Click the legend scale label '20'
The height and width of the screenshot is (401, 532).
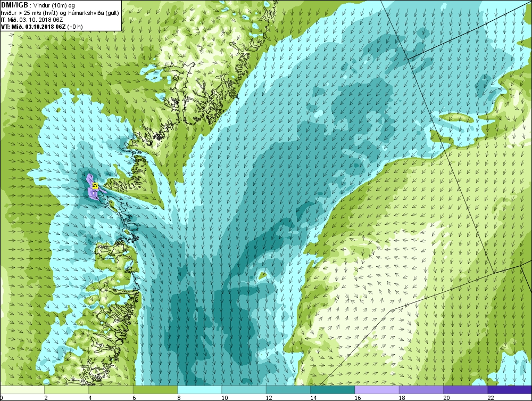[x=446, y=398]
